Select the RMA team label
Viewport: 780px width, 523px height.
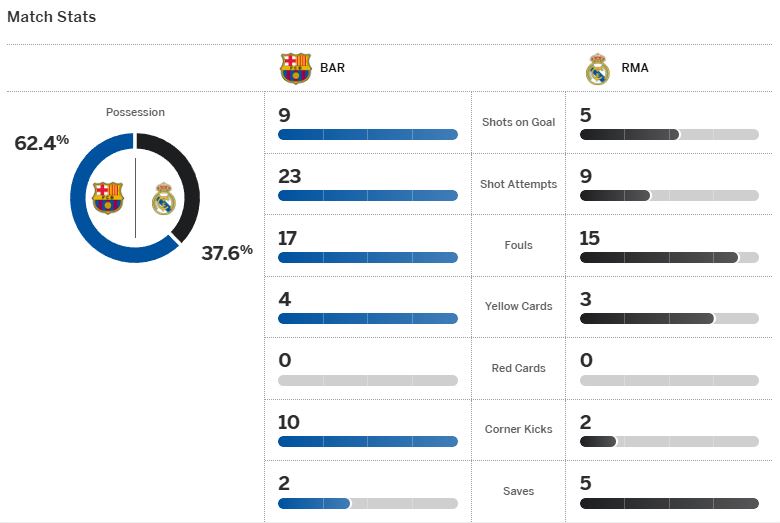pyautogui.click(x=635, y=68)
